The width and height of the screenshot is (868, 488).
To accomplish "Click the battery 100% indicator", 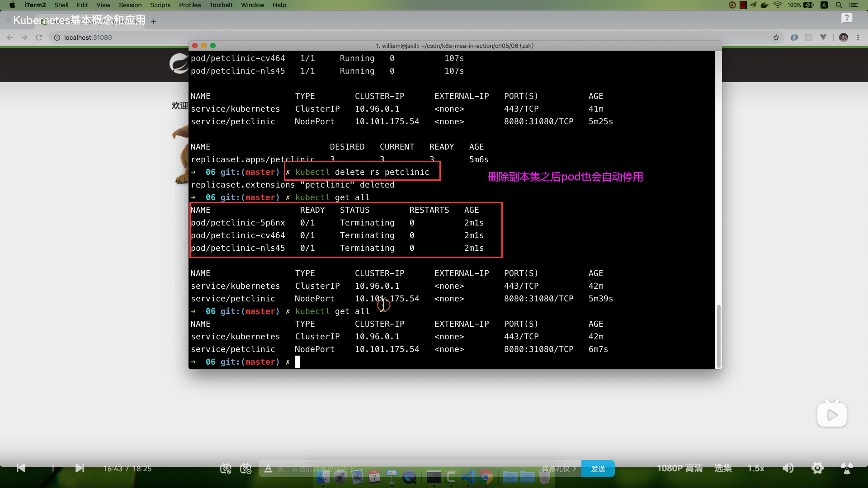I will (x=801, y=5).
